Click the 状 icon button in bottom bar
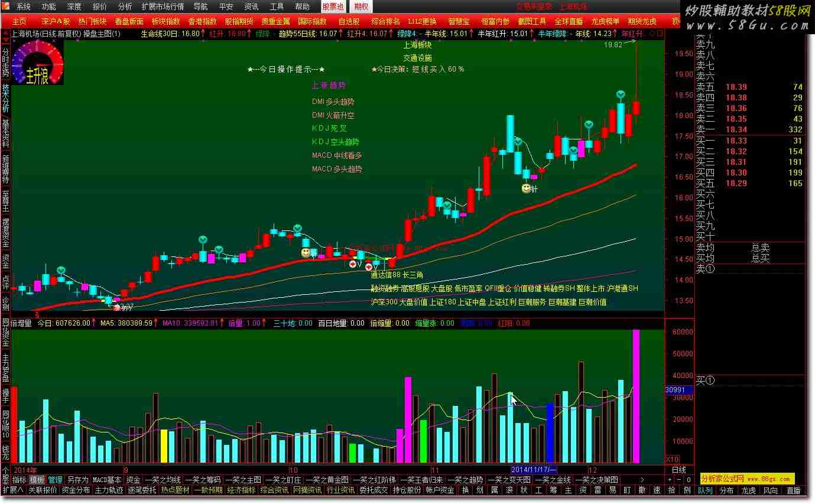Viewport: 815px width, 504px height. (x=524, y=490)
